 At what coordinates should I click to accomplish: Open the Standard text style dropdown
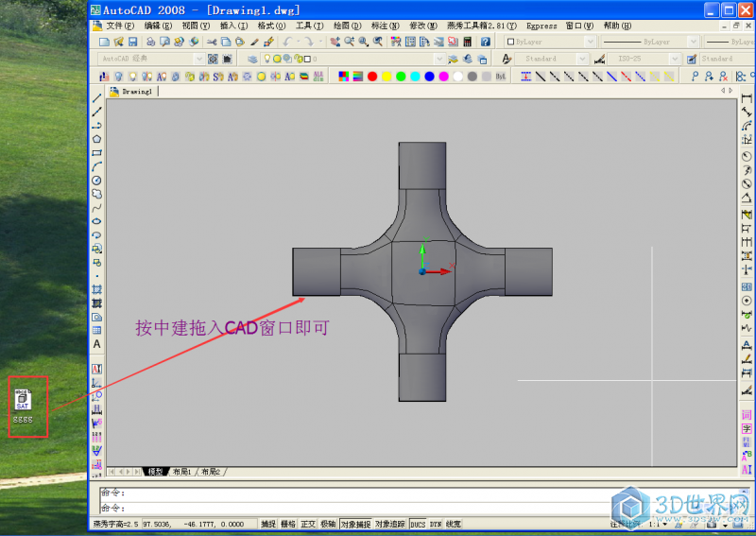coord(582,59)
